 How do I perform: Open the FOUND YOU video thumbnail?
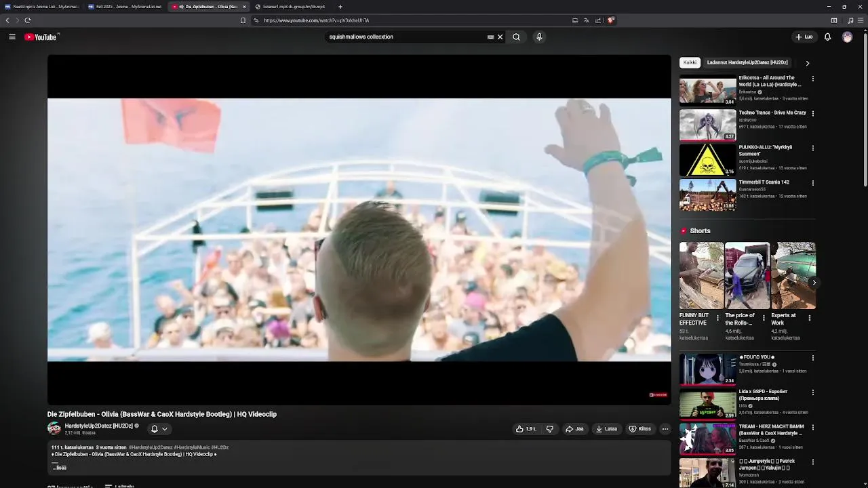(707, 369)
